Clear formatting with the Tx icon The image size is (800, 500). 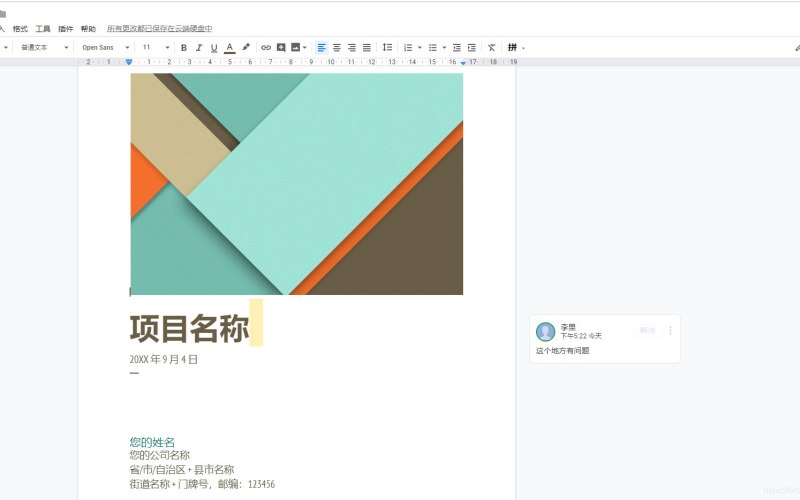[491, 47]
